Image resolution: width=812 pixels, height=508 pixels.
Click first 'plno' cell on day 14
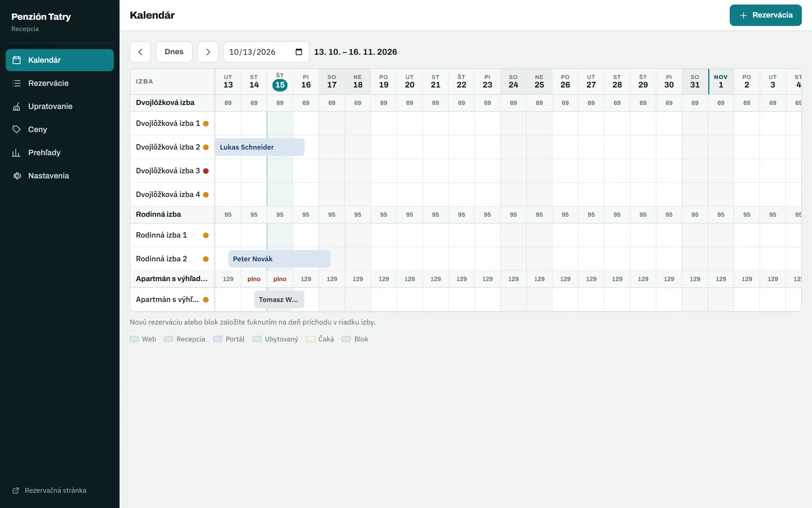(x=254, y=279)
